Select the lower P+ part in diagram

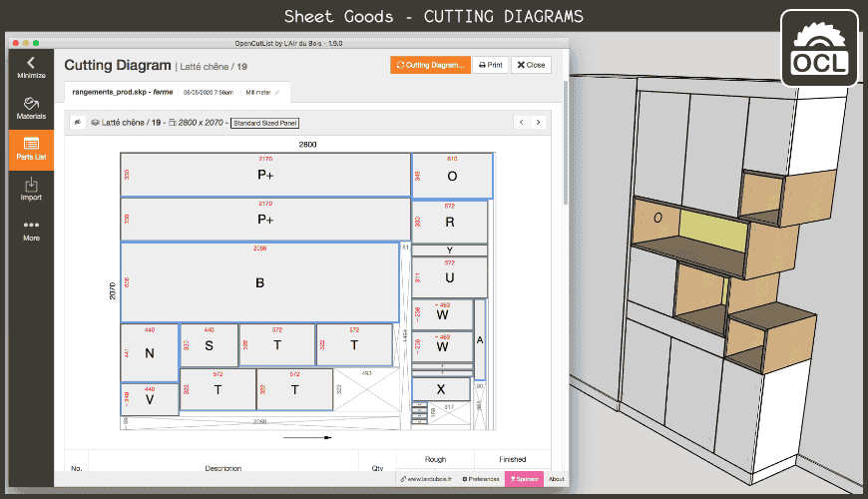tap(265, 220)
